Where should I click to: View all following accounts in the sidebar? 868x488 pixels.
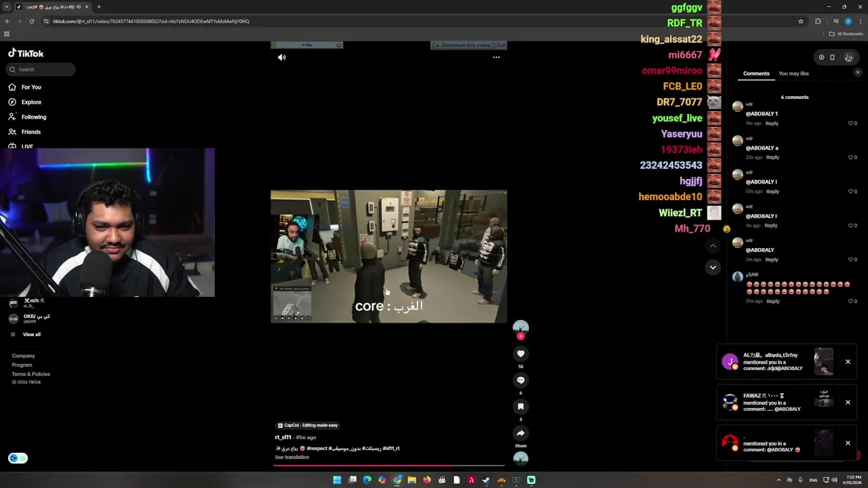pyautogui.click(x=31, y=334)
